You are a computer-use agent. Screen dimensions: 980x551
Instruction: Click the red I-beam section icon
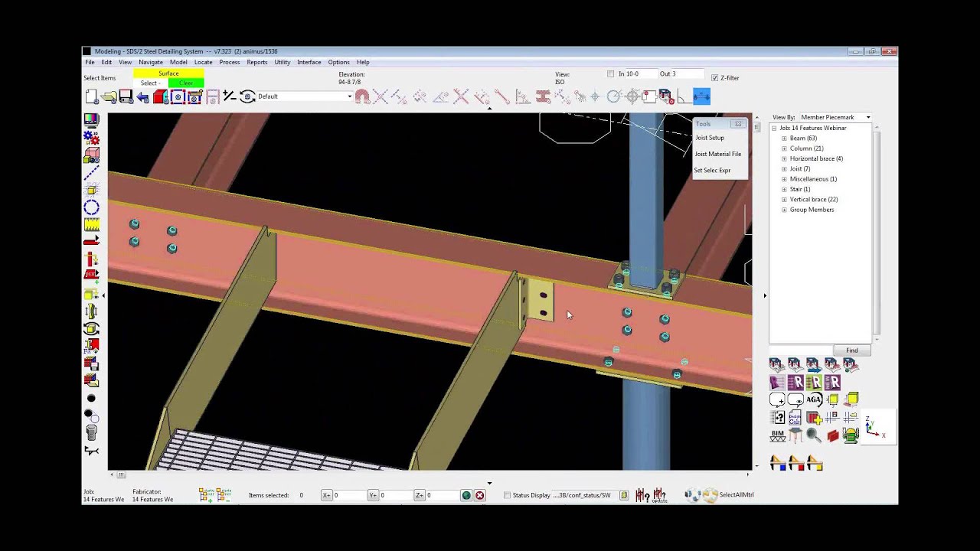pyautogui.click(x=543, y=96)
